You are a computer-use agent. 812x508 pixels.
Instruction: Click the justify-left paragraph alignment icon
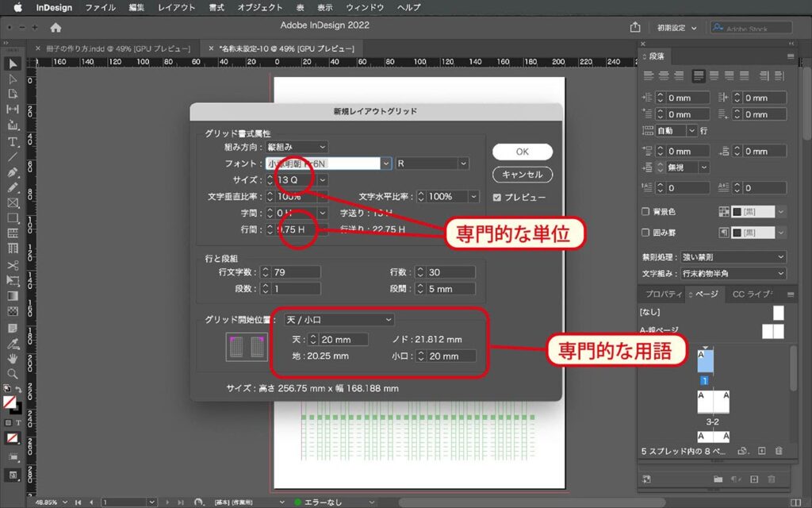pos(699,76)
